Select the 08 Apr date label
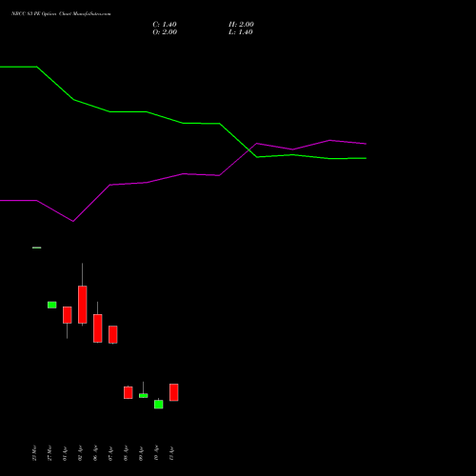This screenshot has height=476, width=476. (126, 453)
